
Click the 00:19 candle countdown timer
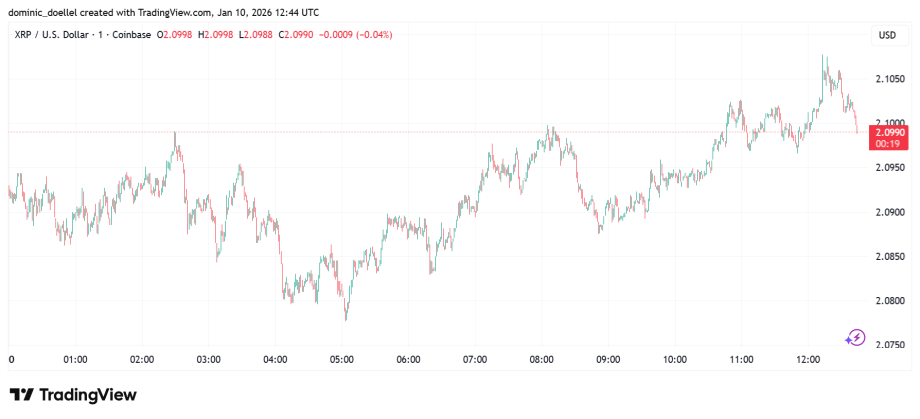click(889, 143)
